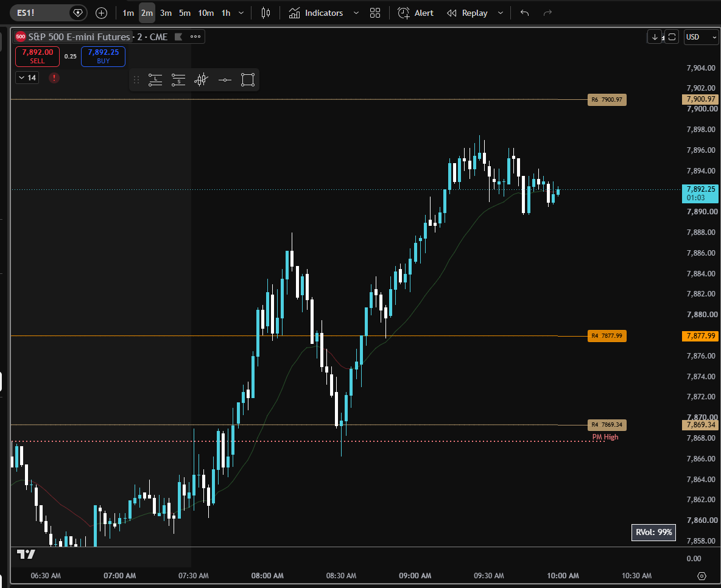Click the down-arrow icon near USD
The image size is (721, 588).
coord(655,37)
